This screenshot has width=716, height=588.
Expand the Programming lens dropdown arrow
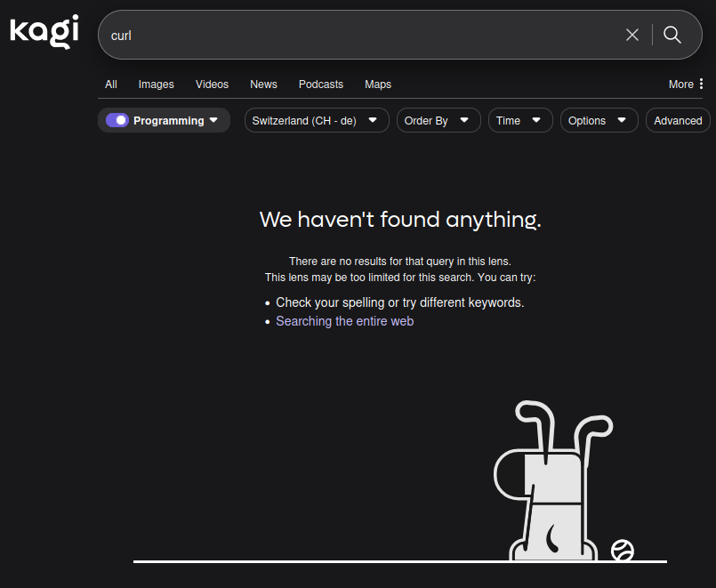(x=213, y=120)
